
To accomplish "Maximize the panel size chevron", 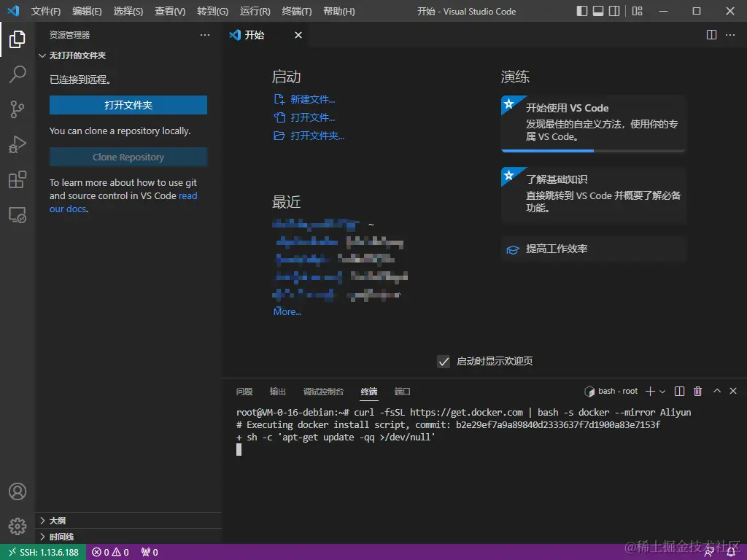I will click(x=716, y=391).
